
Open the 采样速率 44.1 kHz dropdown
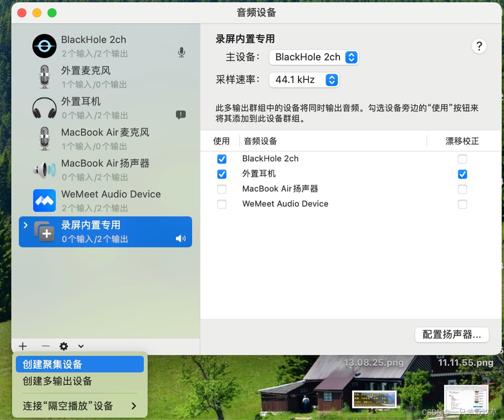304,80
